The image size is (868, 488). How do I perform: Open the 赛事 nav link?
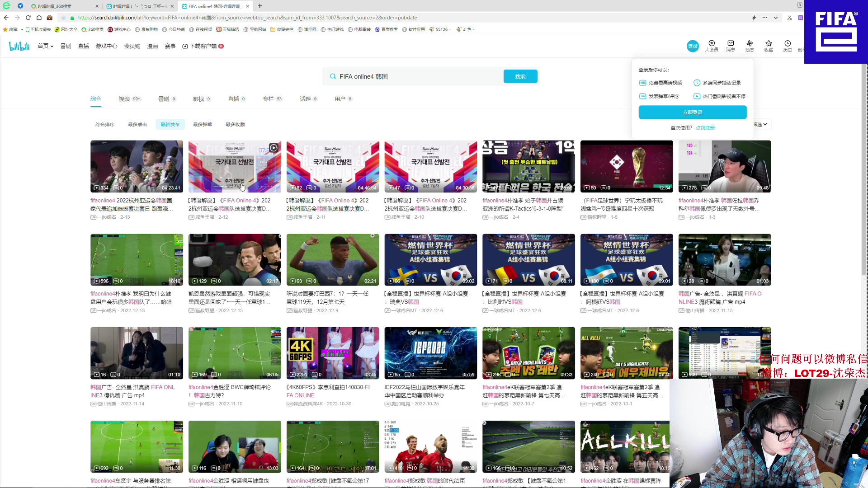[x=170, y=46]
